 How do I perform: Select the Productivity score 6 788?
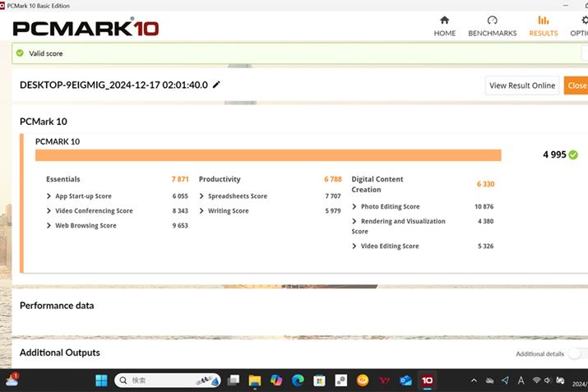(x=333, y=179)
